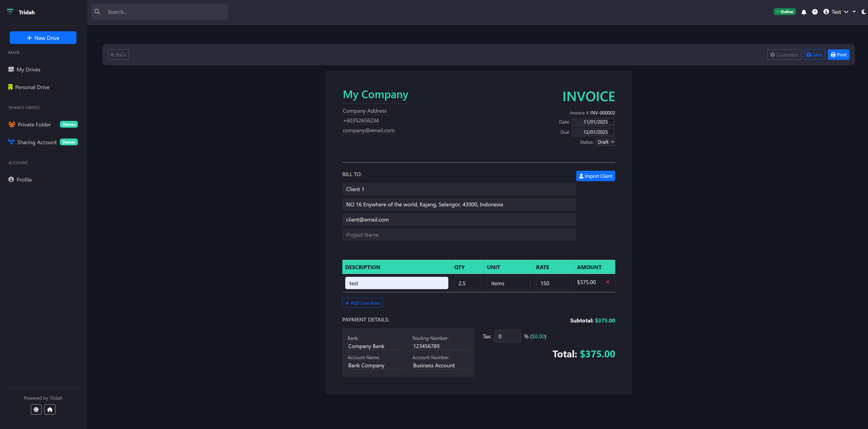Open the Customize settings in the toolbar
868x429 pixels.
tap(784, 55)
